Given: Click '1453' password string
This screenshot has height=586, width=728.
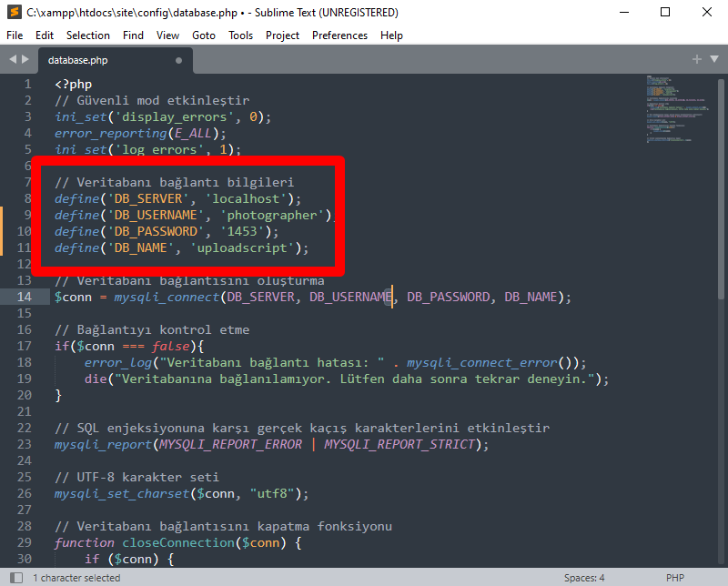Looking at the screenshot, I should click(242, 231).
